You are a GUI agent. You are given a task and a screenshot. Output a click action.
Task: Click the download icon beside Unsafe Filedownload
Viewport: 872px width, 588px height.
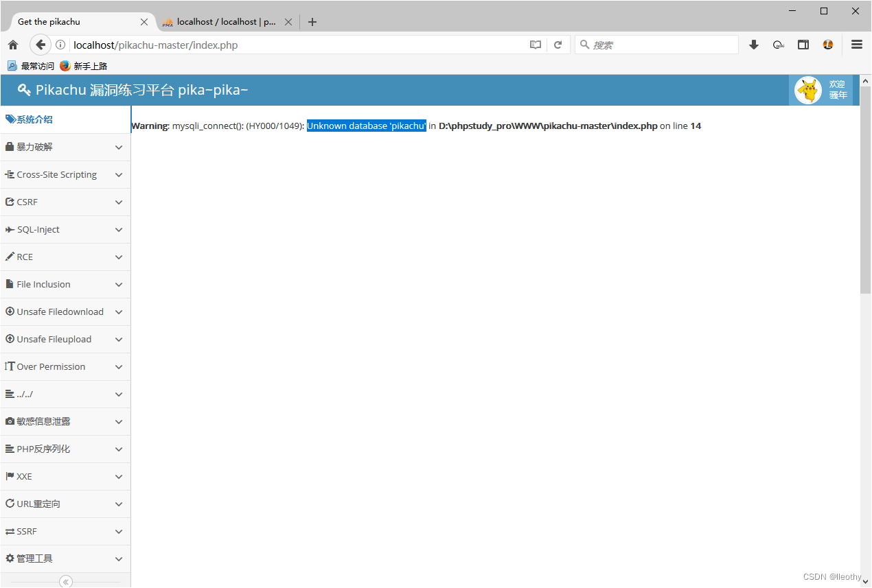click(10, 311)
